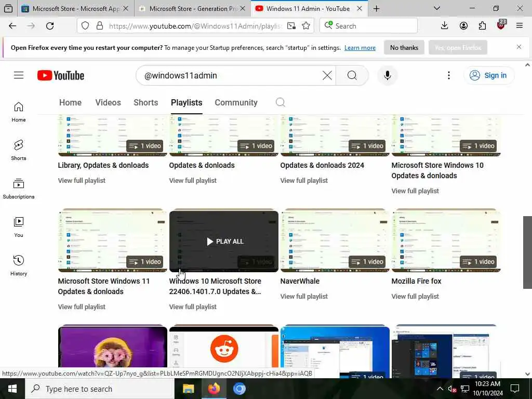Go back with browser back arrow
This screenshot has width=532, height=399.
(x=12, y=26)
